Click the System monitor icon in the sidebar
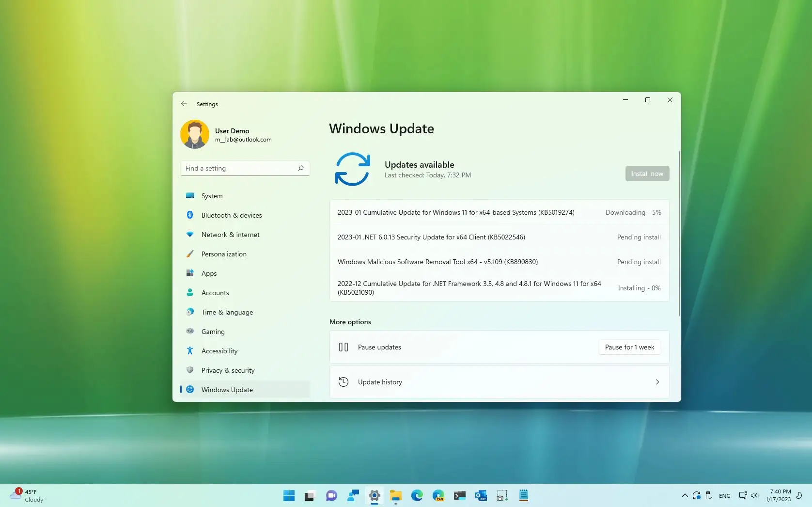The image size is (812, 507). click(190, 196)
